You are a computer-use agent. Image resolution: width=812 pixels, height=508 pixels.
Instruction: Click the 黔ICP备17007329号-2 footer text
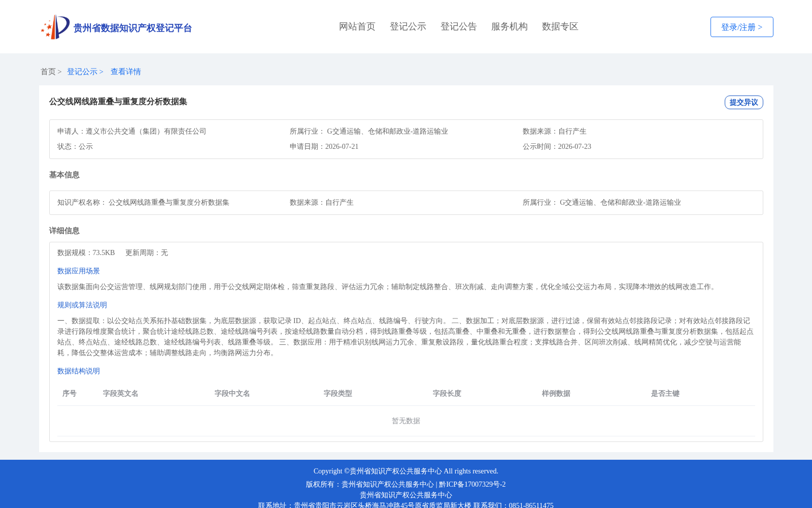[x=472, y=484]
